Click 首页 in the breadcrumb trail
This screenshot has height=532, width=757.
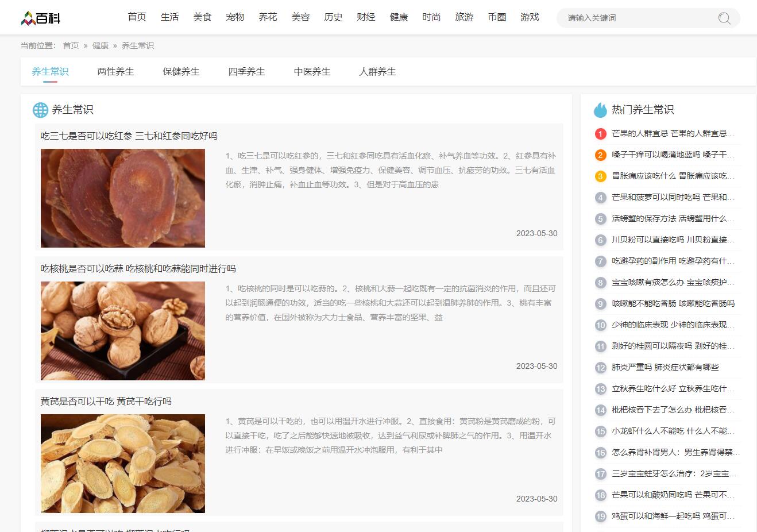[x=71, y=45]
